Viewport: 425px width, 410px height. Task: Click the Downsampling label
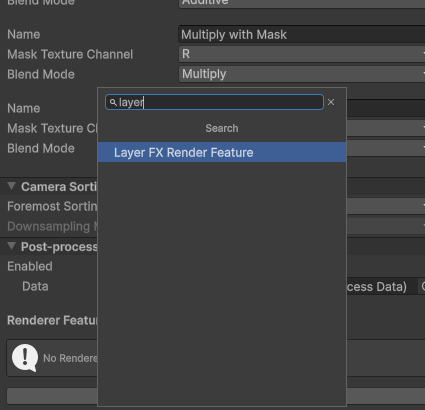[x=52, y=226]
